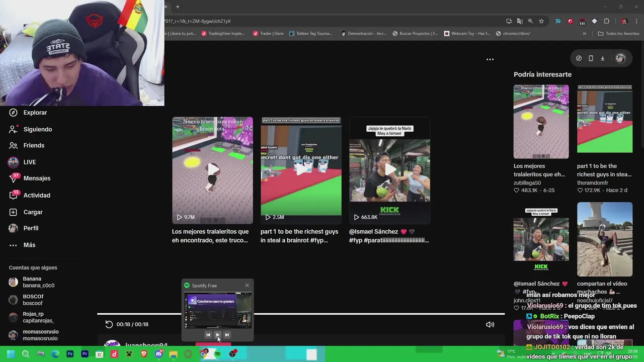This screenshot has height=362, width=644.
Task: Go to Siguiendo feed
Action: coord(30,129)
